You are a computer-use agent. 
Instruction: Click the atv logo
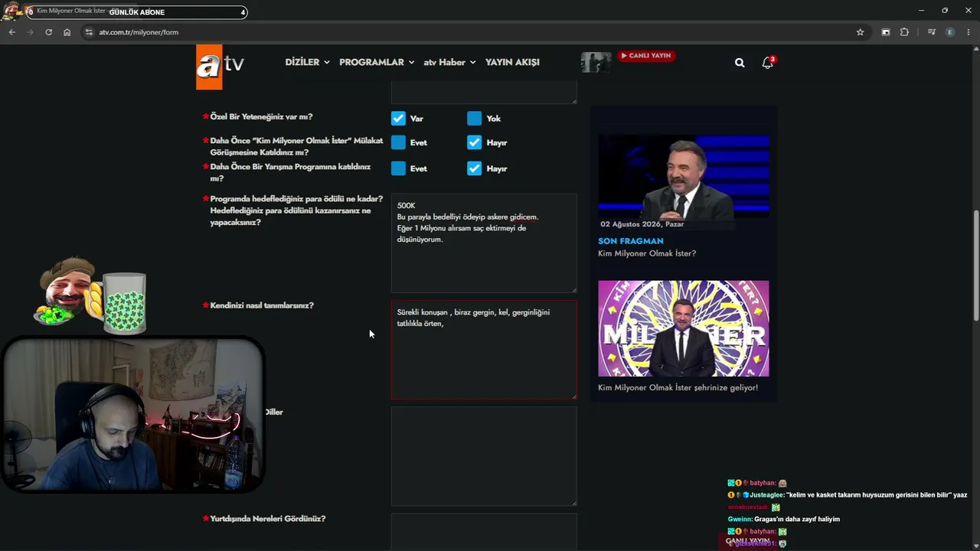[x=220, y=67]
